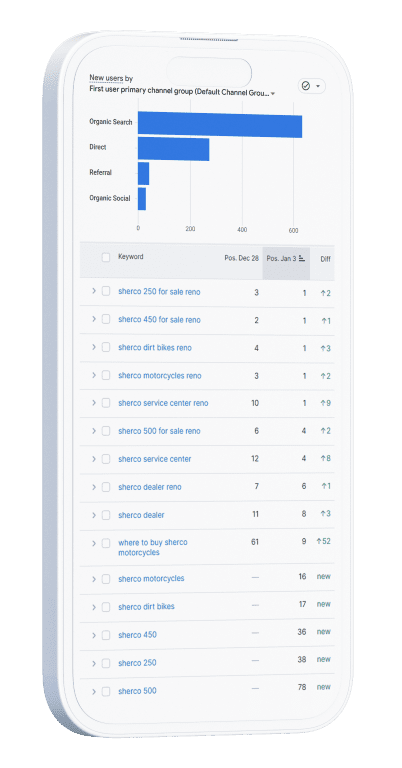Check the box for sherco 250 for sale reno

[106, 291]
